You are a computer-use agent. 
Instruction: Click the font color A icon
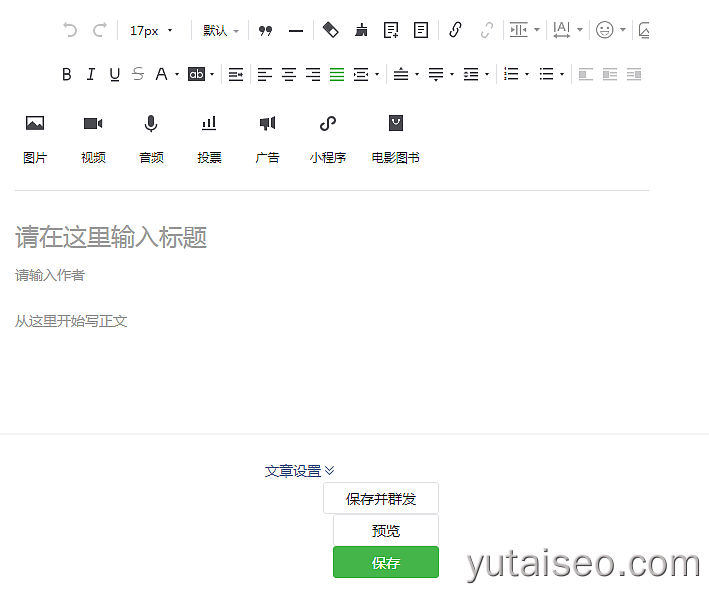pyautogui.click(x=161, y=74)
